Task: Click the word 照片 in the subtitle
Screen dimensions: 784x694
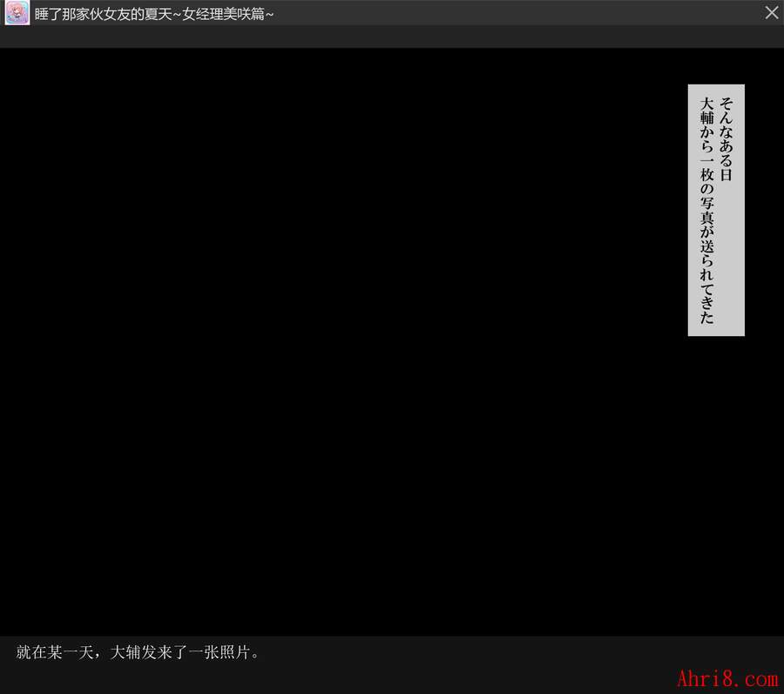Action: 233,652
